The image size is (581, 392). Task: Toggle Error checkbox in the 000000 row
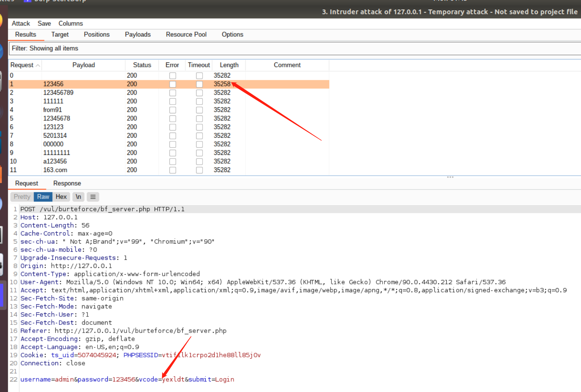[173, 144]
